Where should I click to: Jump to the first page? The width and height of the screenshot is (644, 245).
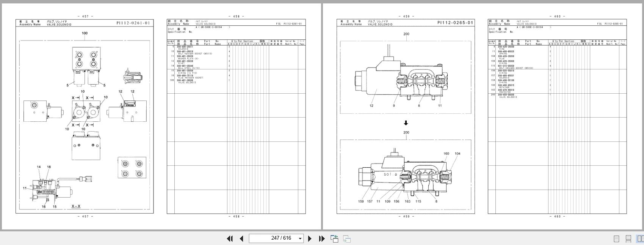(x=230, y=239)
